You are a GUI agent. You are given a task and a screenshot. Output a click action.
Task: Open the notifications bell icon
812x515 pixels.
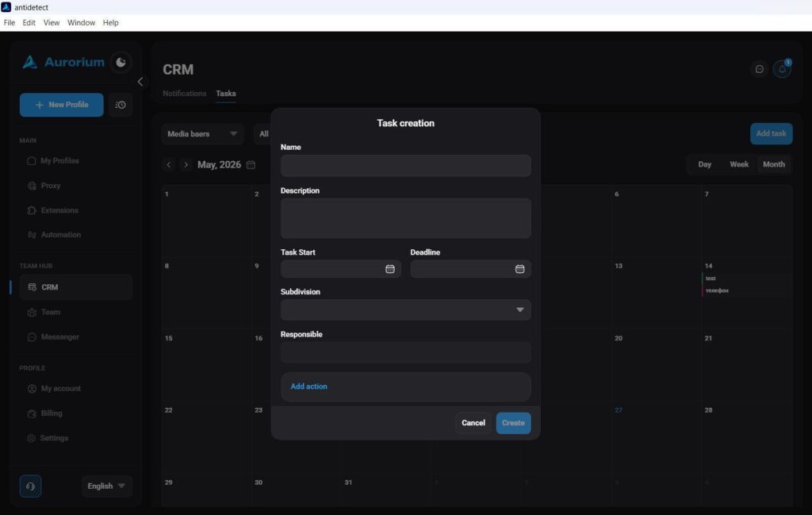point(782,69)
